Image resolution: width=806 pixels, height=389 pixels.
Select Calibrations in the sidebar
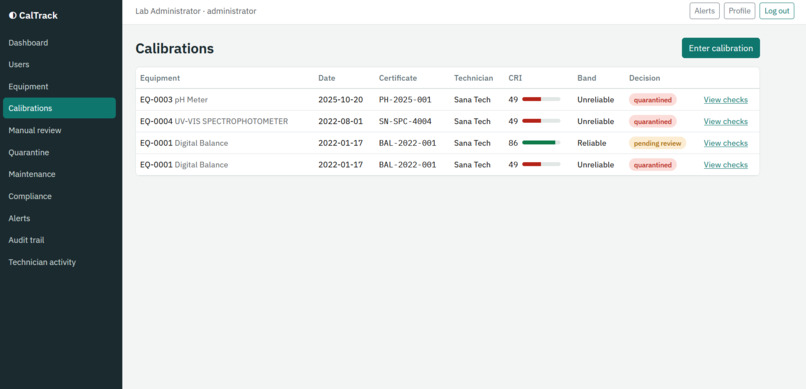(x=59, y=108)
